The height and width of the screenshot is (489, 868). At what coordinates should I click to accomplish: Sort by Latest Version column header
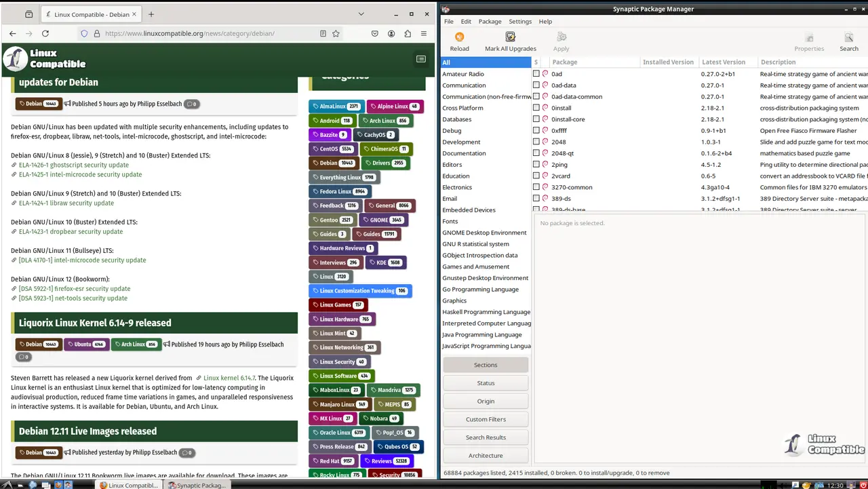[x=724, y=62]
